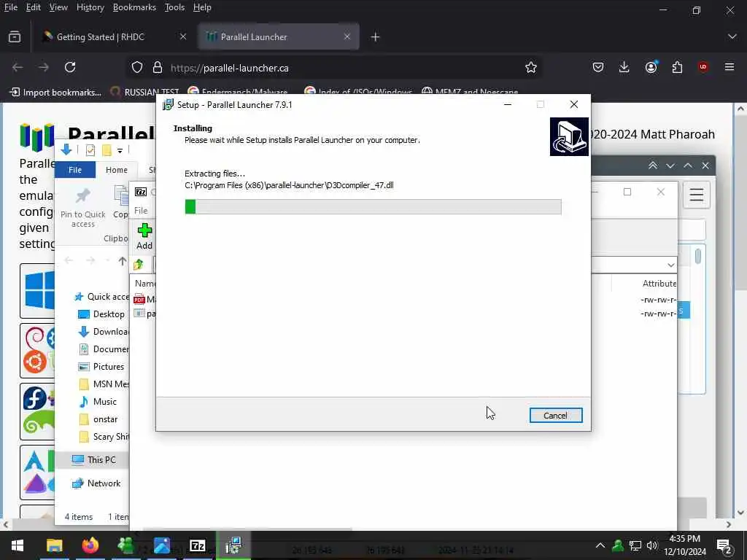Open Firefox Tools menu

coord(174,7)
